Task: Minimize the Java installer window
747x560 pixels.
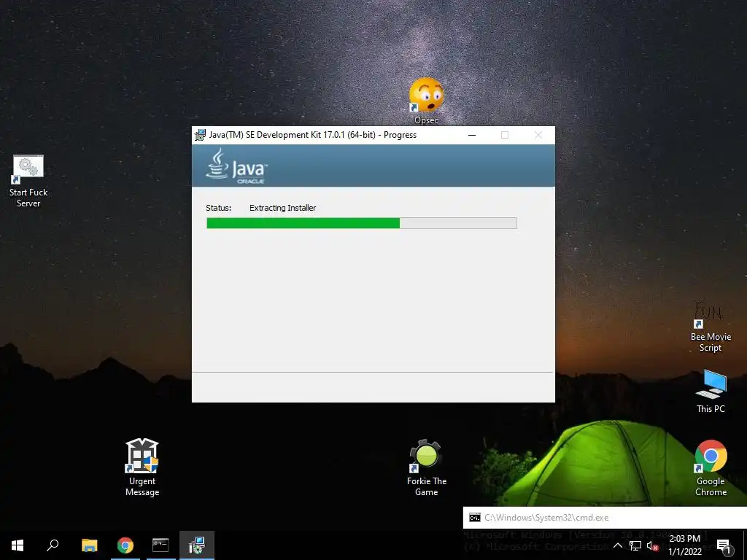Action: coord(472,135)
